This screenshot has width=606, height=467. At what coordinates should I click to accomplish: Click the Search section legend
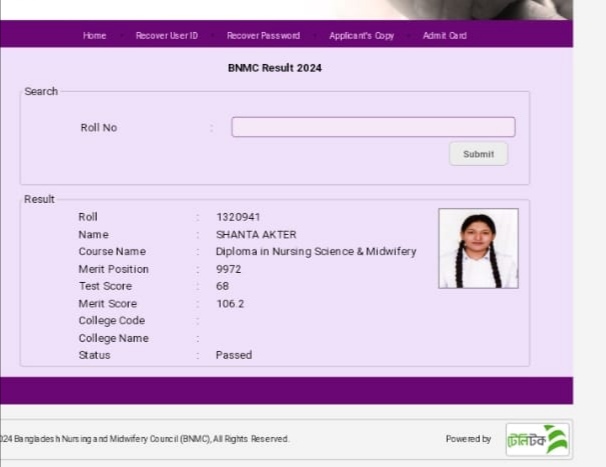tap(41, 91)
